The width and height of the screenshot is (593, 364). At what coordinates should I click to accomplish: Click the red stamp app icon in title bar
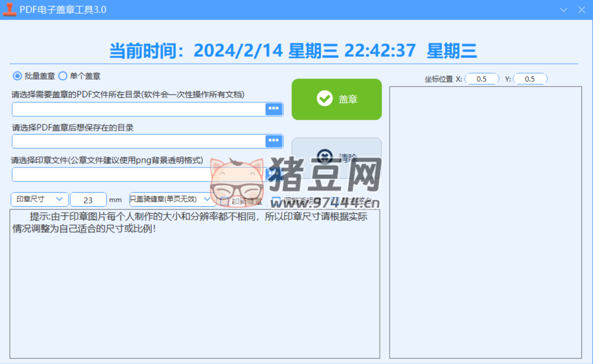[x=9, y=9]
